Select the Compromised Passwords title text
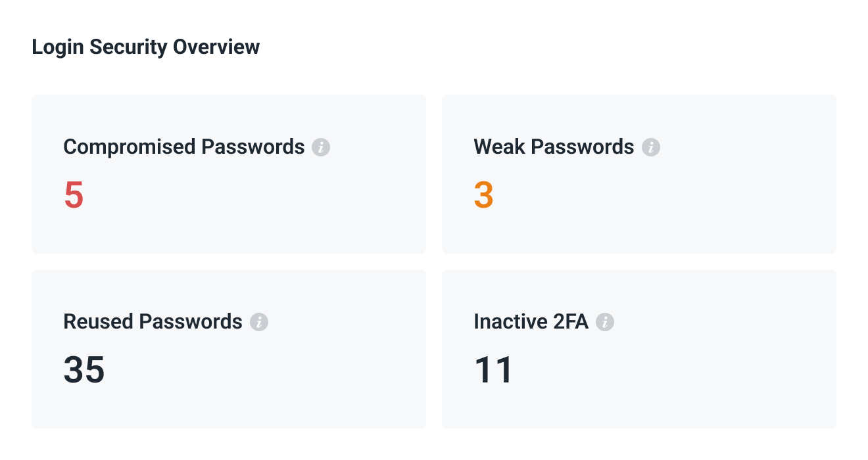 [184, 147]
